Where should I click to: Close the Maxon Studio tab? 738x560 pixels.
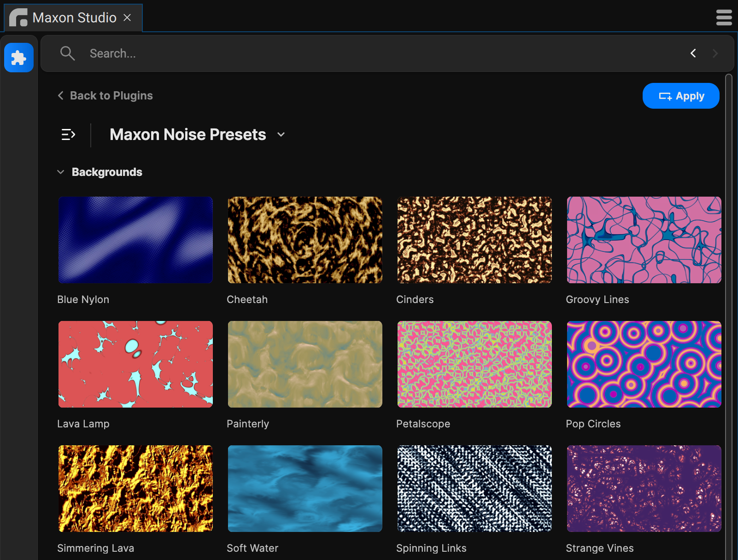[x=127, y=17]
